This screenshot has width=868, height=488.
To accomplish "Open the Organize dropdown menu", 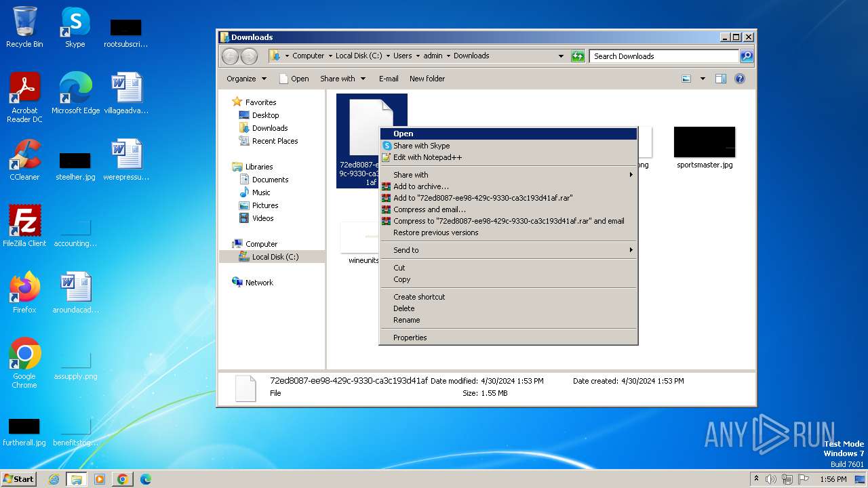I will tap(246, 79).
